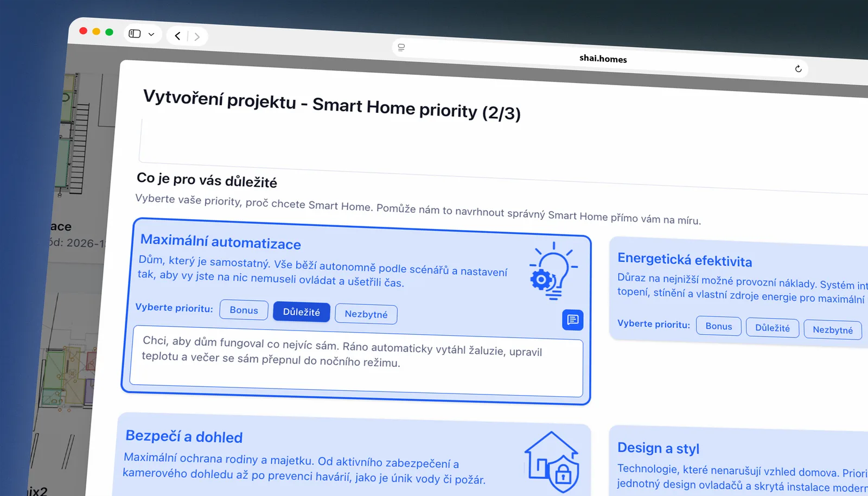868x496 pixels.
Task: Toggle the note icon in Maximální automatizace card
Action: click(573, 320)
